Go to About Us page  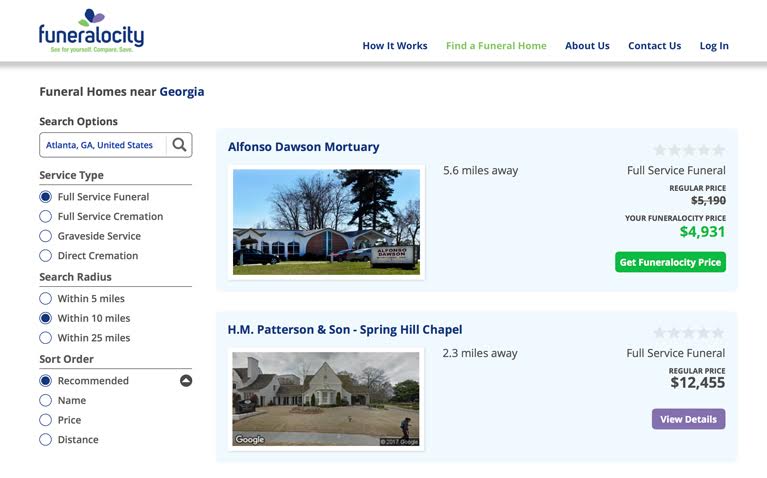pos(587,46)
